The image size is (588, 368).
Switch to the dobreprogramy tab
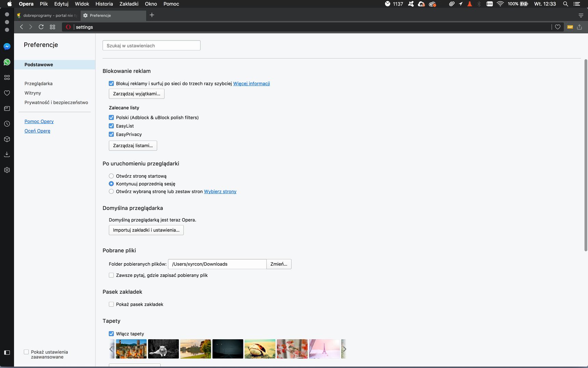(x=47, y=15)
